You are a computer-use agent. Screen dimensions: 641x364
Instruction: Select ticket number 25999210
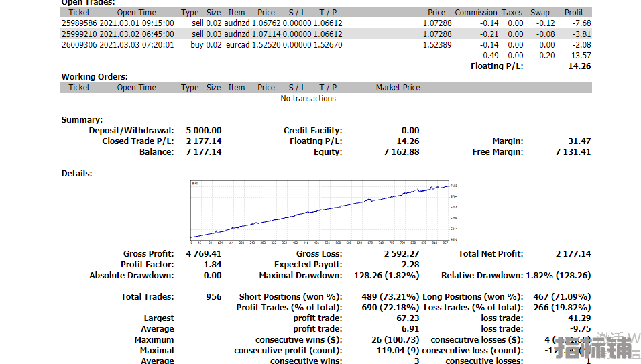tap(79, 34)
